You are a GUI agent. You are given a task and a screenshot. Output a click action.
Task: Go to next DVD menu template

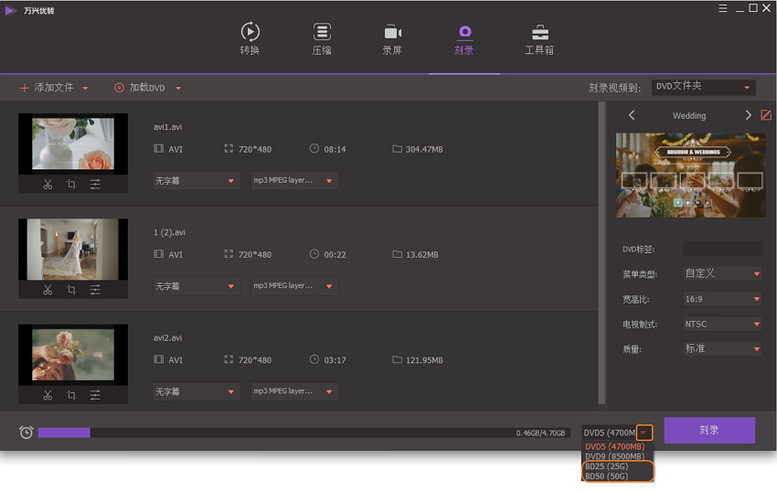point(748,115)
